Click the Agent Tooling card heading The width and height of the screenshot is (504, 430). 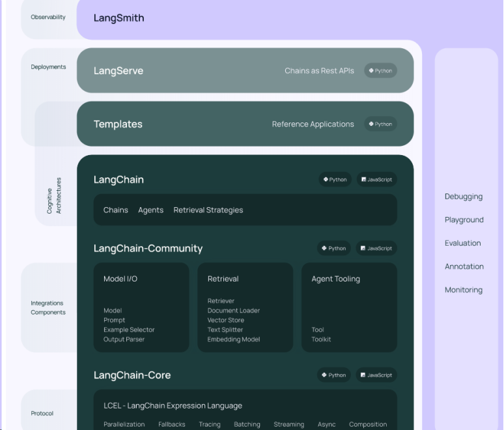coord(335,279)
